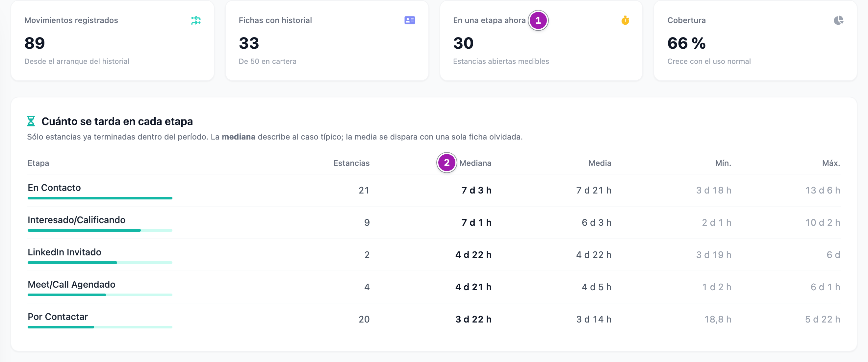Click the hourglass icon beside Cuánto se tarda
Image resolution: width=868 pixels, height=362 pixels.
pos(31,121)
